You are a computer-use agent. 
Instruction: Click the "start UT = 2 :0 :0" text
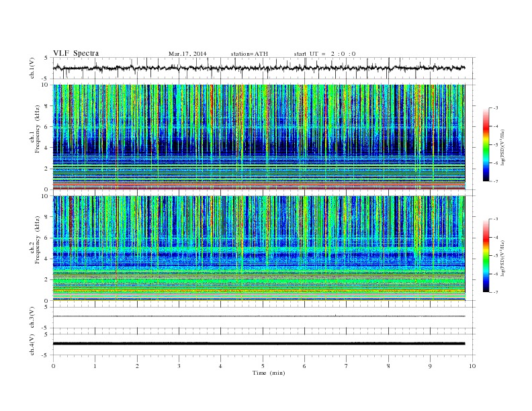[x=324, y=54]
